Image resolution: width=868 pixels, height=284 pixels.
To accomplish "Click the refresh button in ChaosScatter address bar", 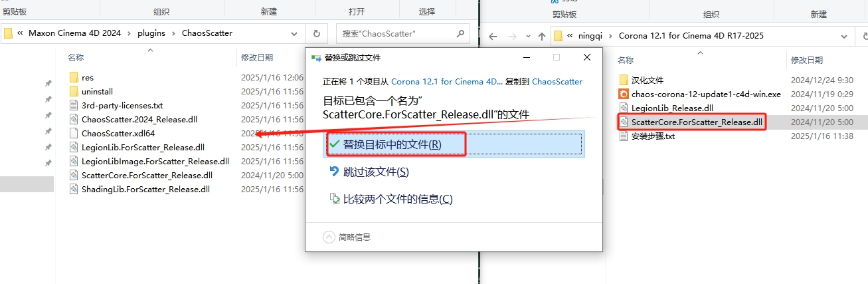I will [316, 33].
